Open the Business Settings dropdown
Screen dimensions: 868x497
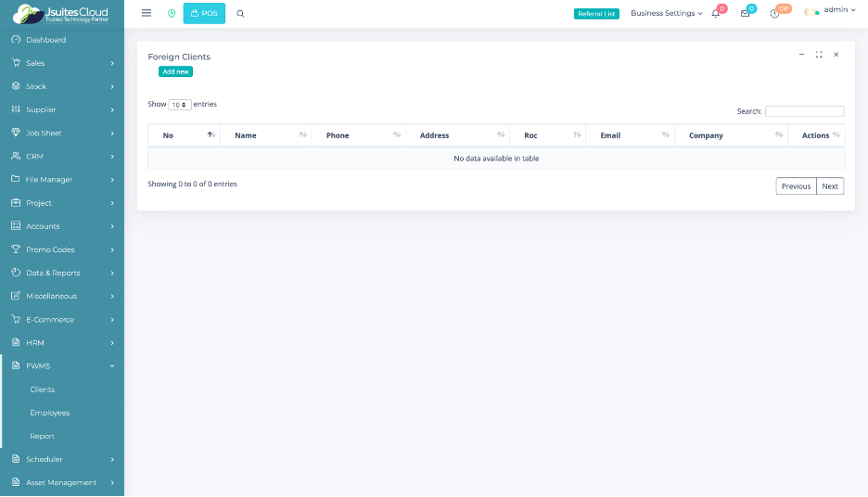[x=666, y=13]
